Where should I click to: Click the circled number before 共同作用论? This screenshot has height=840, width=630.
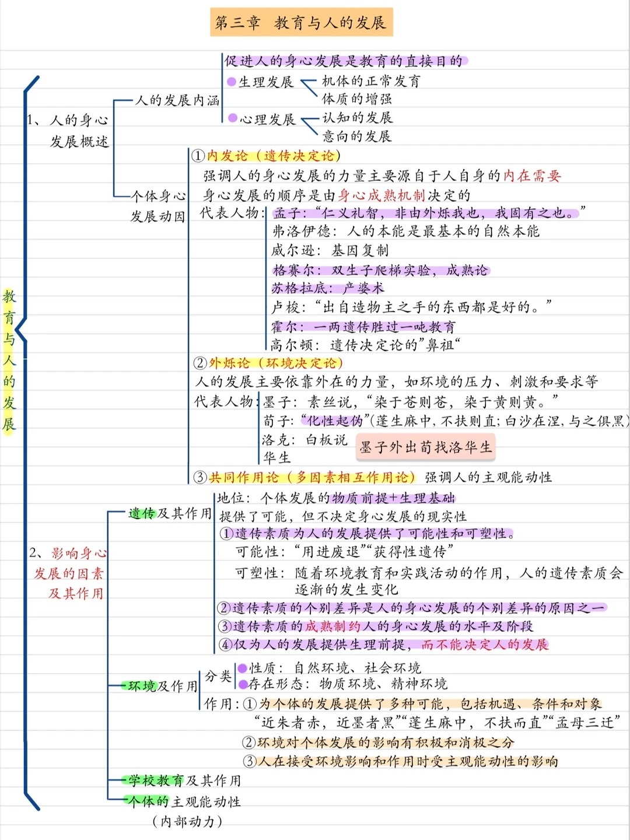click(200, 477)
